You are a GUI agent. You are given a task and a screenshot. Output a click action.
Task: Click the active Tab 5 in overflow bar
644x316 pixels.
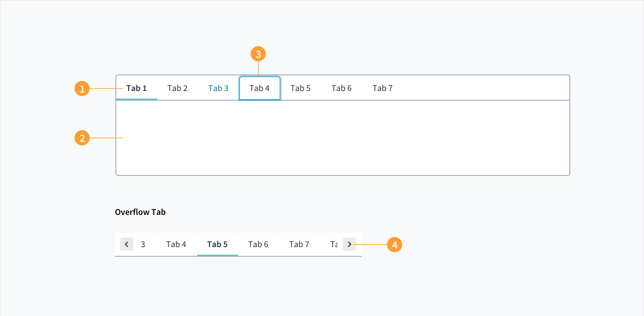pos(217,244)
